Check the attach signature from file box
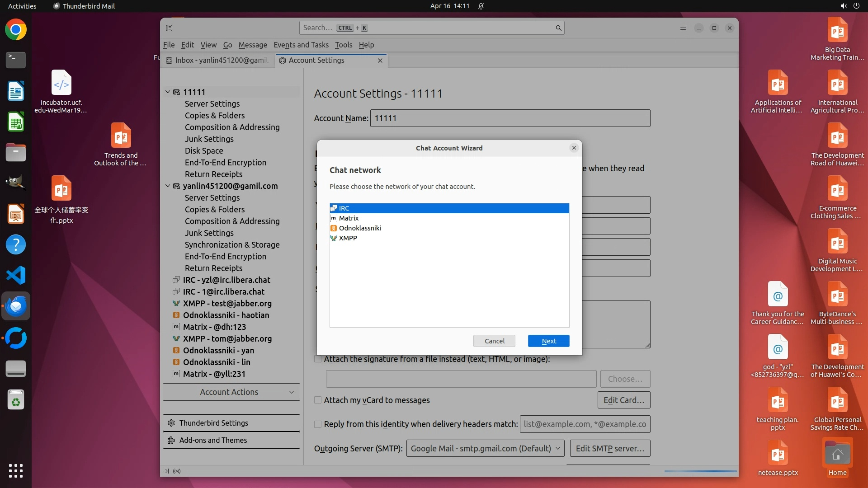The height and width of the screenshot is (488, 868). point(318,359)
